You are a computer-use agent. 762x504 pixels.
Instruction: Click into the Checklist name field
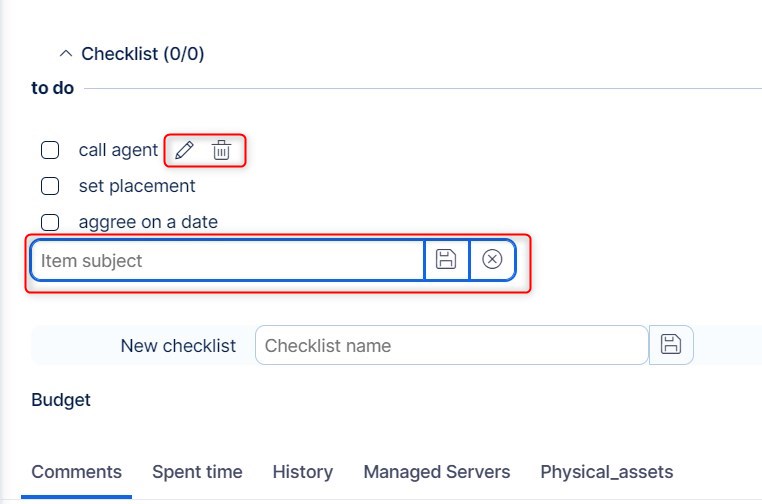[451, 346]
